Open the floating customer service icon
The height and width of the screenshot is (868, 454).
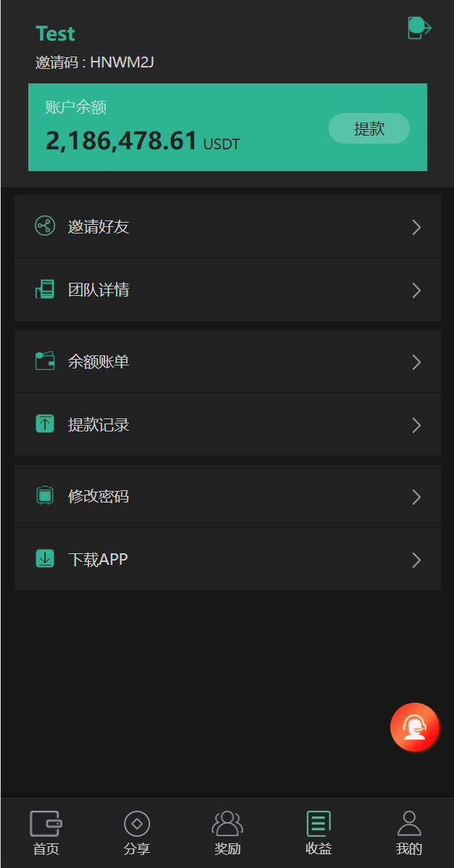coord(414,727)
